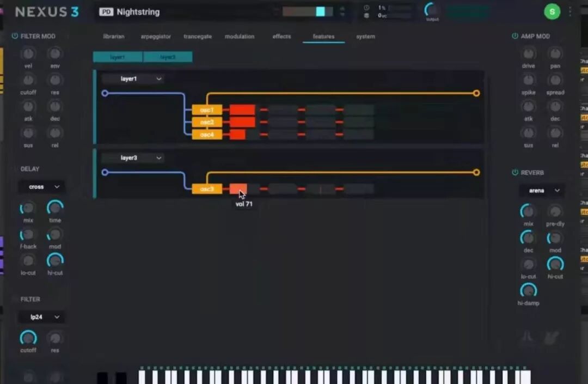The height and width of the screenshot is (384, 588).
Task: Switch to the effects tab
Action: point(281,36)
